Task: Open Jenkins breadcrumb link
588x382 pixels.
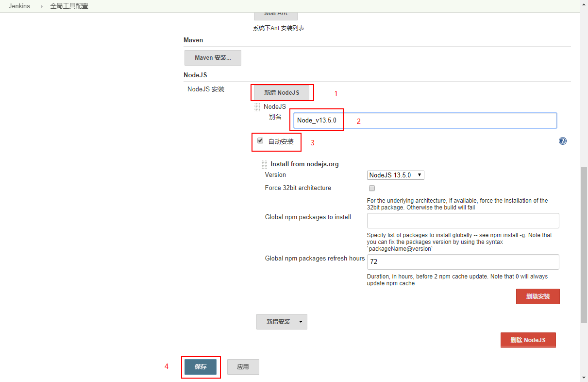Action: [x=19, y=6]
